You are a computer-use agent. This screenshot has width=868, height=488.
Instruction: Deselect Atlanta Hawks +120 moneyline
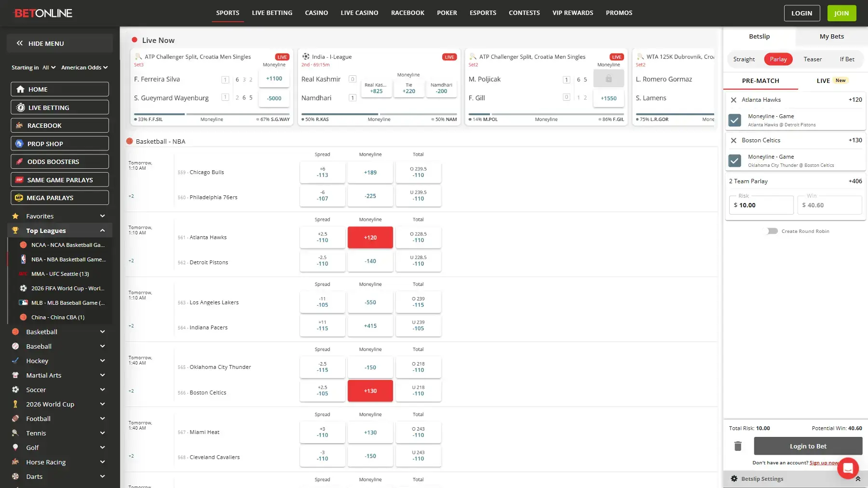click(370, 238)
